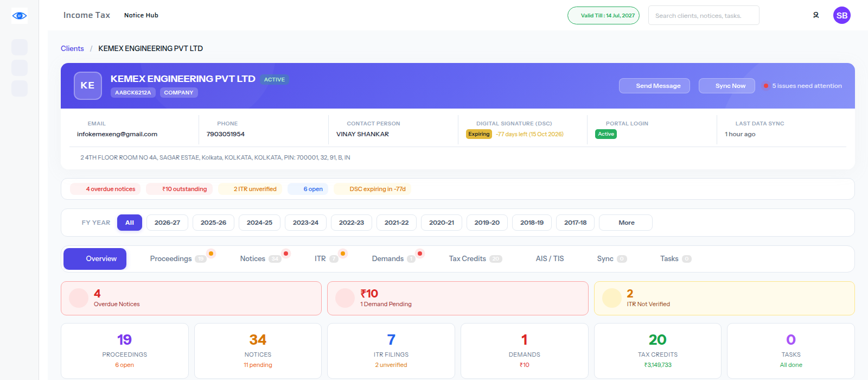
Task: Open the 7 ITR Filings stat card
Action: 391,351
